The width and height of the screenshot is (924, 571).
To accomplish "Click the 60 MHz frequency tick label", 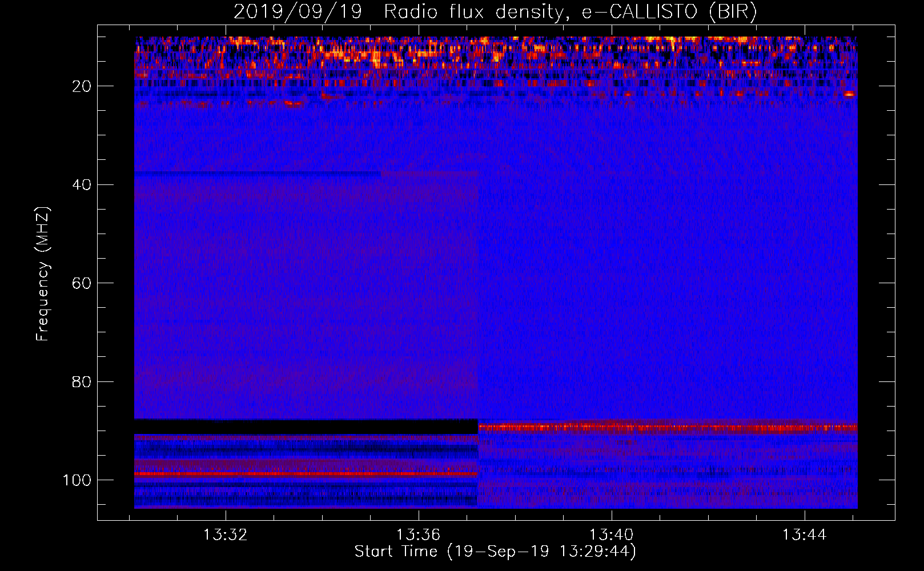I will coord(82,283).
